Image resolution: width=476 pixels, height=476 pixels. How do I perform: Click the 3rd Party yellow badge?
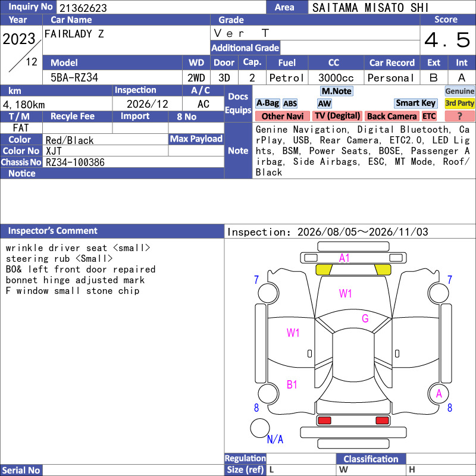tap(459, 103)
